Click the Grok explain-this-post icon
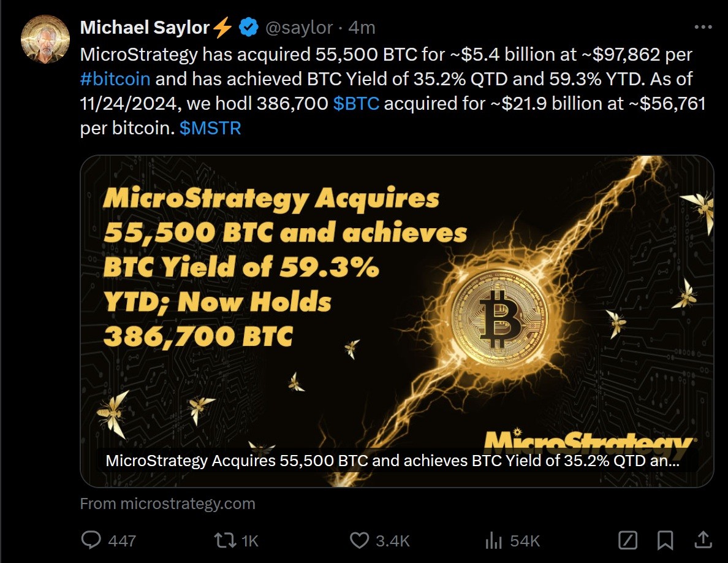The image size is (728, 563). (x=628, y=540)
